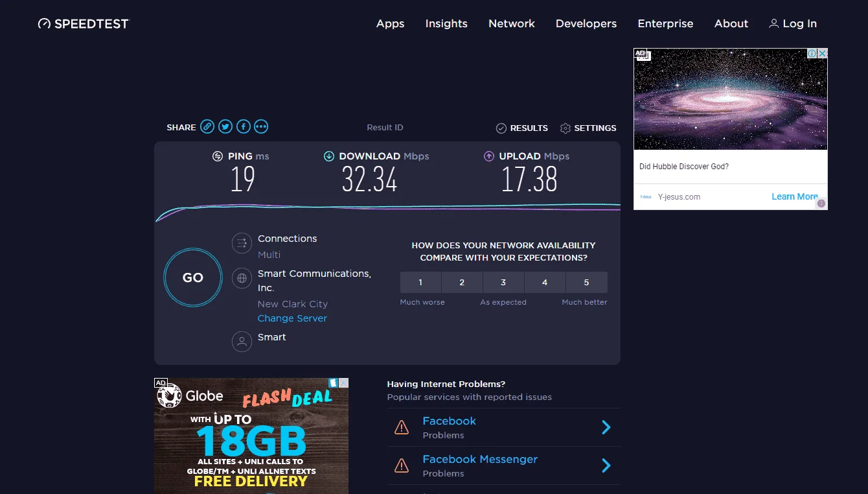Click the download value 32.34
Image resolution: width=868 pixels, height=494 pixels.
[x=370, y=180]
